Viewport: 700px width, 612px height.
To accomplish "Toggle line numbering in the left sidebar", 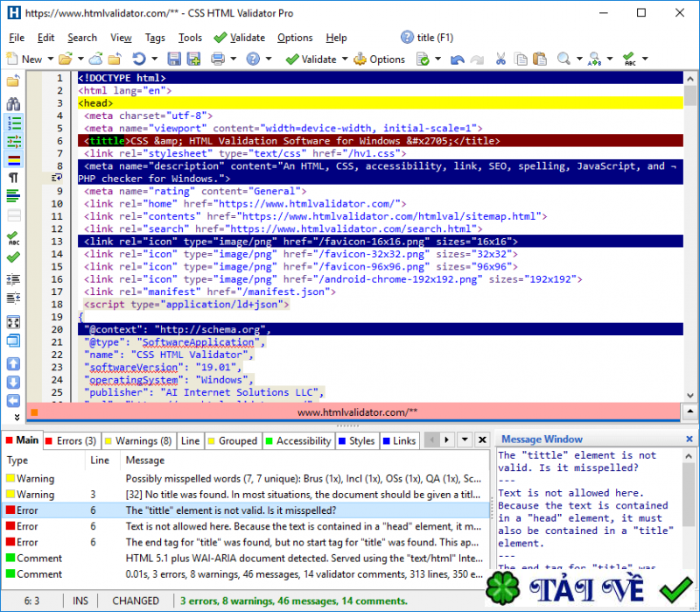I will [x=14, y=123].
